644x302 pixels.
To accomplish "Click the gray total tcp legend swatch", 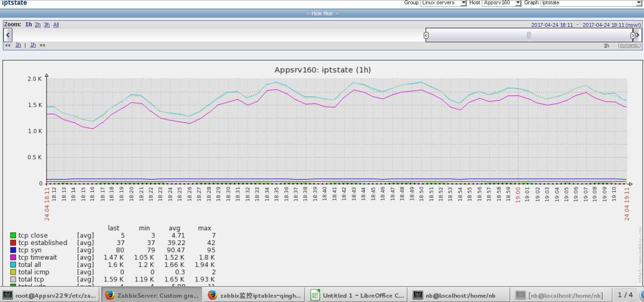I will (x=13, y=279).
